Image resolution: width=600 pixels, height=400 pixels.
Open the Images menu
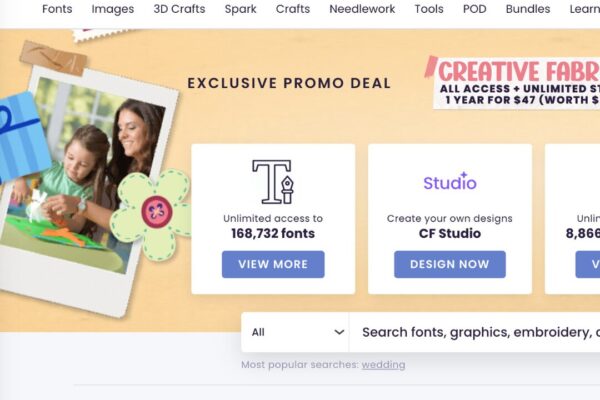click(x=113, y=9)
